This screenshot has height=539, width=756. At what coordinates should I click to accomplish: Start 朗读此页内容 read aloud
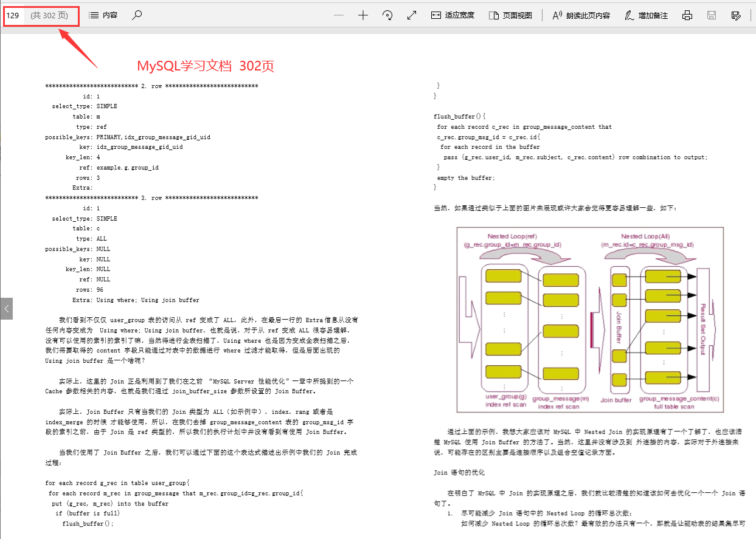(581, 16)
